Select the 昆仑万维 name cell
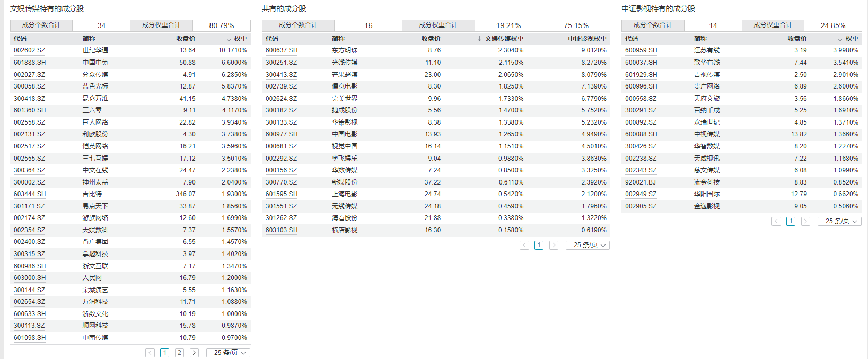The width and height of the screenshot is (868, 359). click(95, 99)
